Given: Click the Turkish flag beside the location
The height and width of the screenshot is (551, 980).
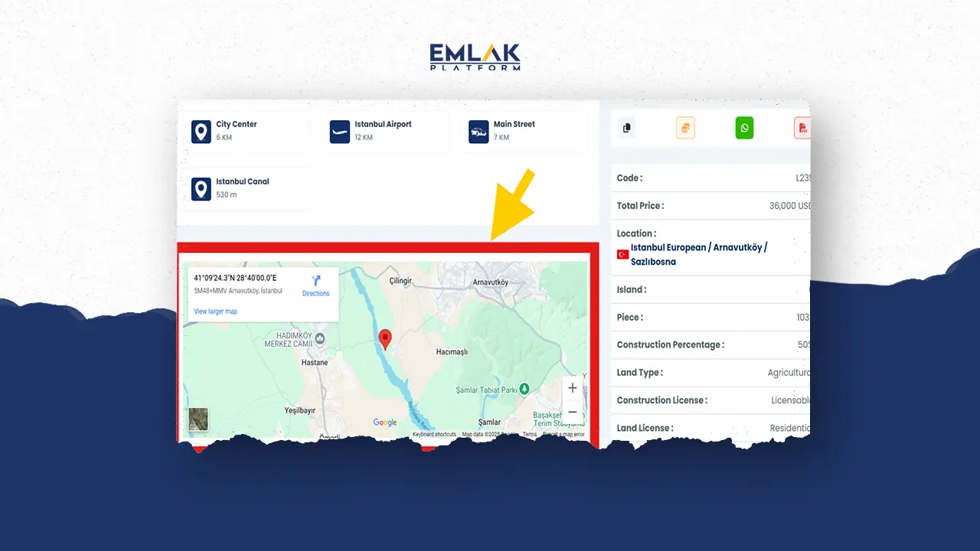Looking at the screenshot, I should [622, 254].
